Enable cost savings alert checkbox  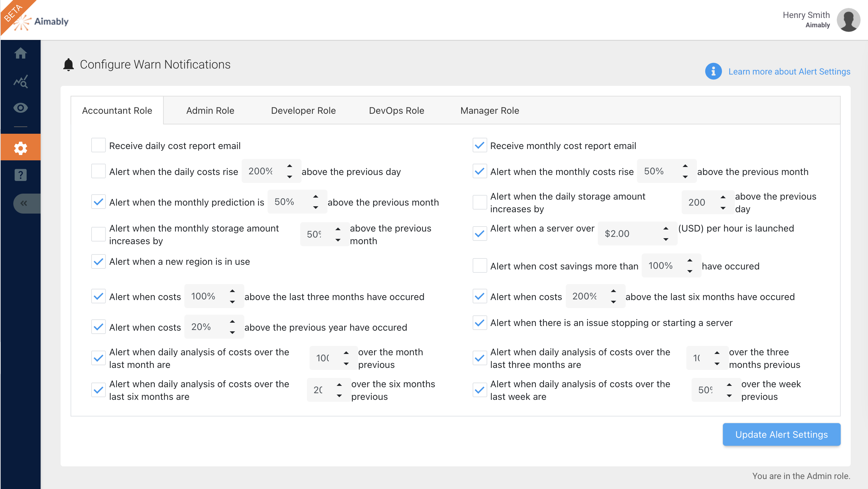[480, 265]
